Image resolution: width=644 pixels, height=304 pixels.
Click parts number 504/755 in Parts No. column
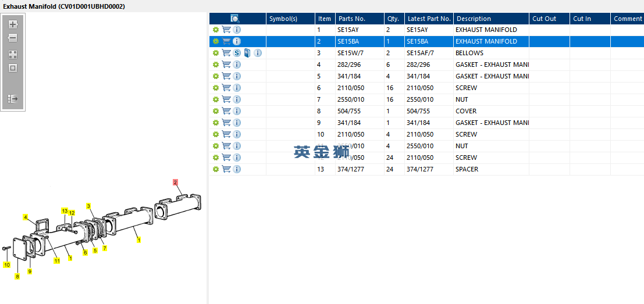click(349, 111)
